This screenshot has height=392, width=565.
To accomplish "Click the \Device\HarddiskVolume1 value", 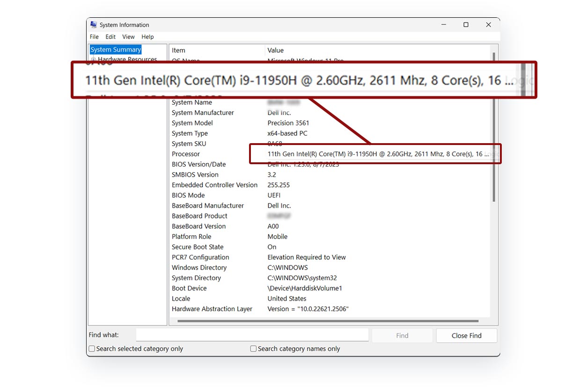I will pos(305,288).
